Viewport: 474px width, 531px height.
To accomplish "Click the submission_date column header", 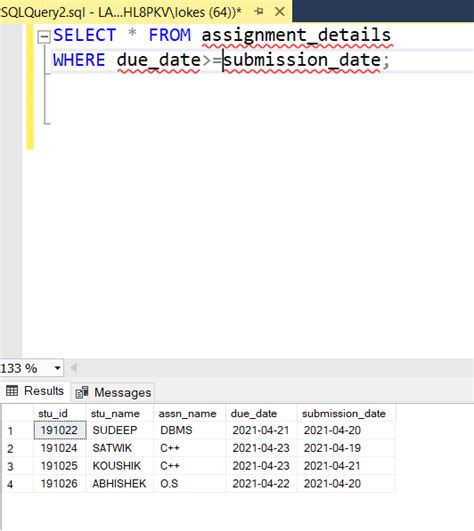I will point(346,413).
